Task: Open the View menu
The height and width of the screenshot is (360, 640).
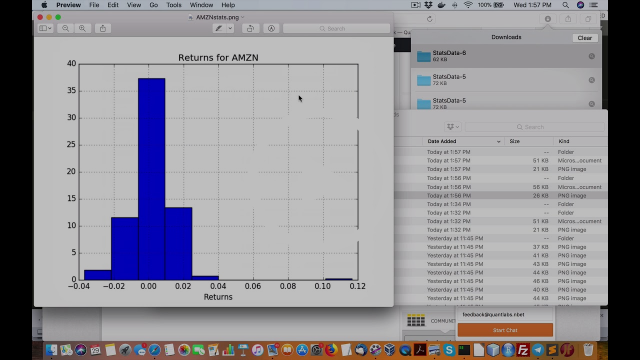Action: coord(133,5)
